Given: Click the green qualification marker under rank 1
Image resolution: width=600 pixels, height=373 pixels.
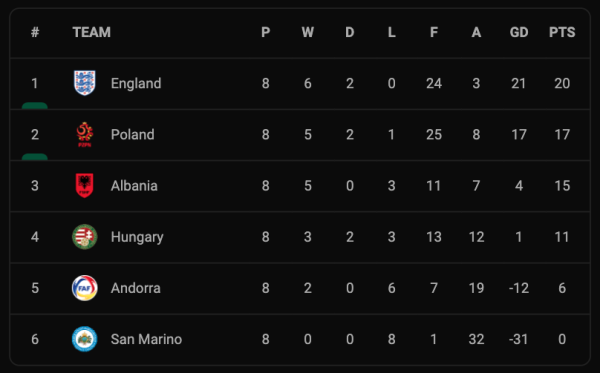Looking at the screenshot, I should pyautogui.click(x=35, y=106).
